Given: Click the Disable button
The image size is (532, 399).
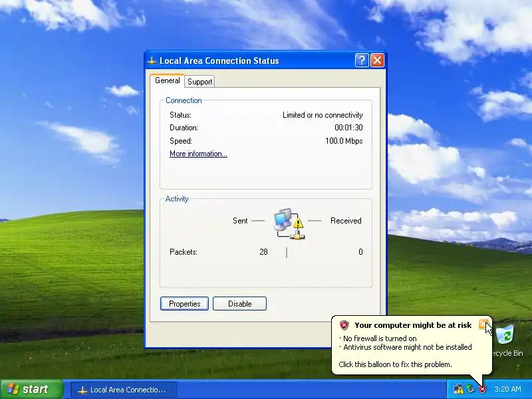Looking at the screenshot, I should pyautogui.click(x=240, y=304).
